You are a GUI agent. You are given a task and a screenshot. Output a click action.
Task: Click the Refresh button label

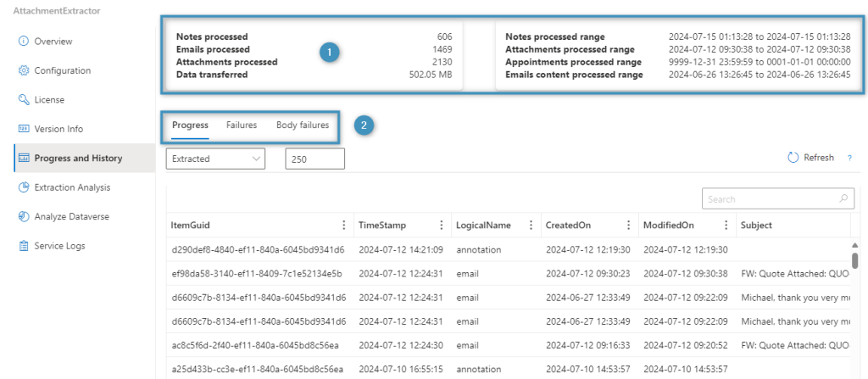pos(819,158)
